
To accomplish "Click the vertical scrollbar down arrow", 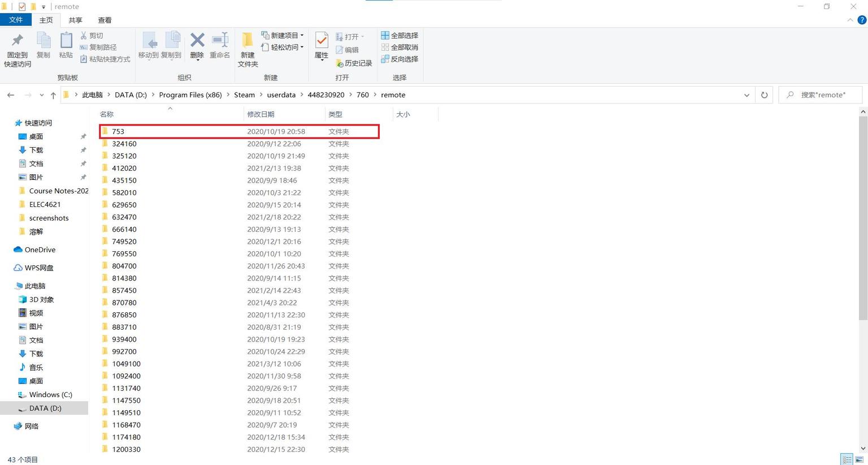I will [863, 448].
